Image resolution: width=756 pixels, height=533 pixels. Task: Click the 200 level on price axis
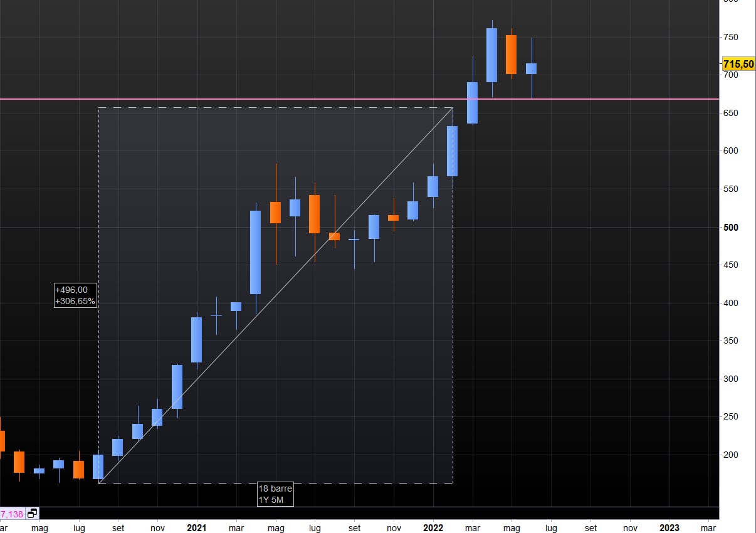(731, 455)
